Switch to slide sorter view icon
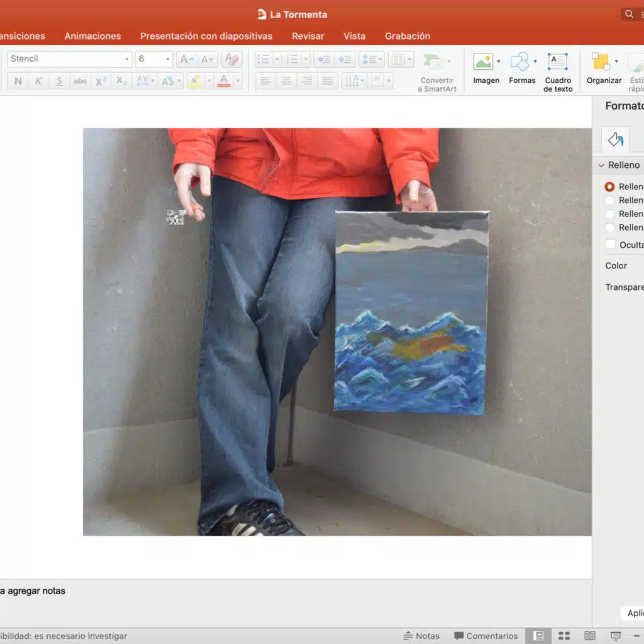 click(x=564, y=636)
